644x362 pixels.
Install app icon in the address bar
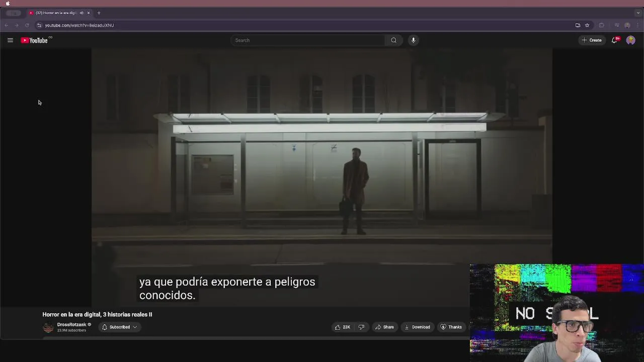pos(578,25)
